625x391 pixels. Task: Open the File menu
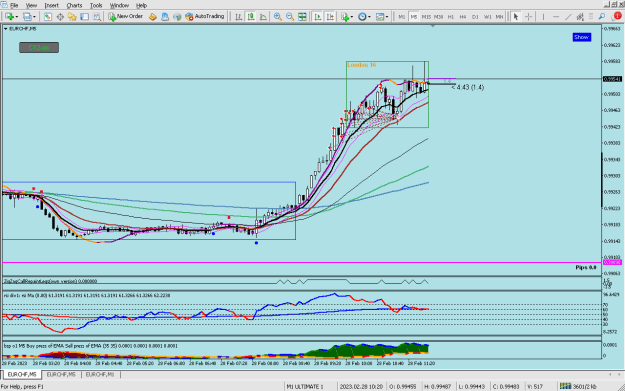coord(14,6)
